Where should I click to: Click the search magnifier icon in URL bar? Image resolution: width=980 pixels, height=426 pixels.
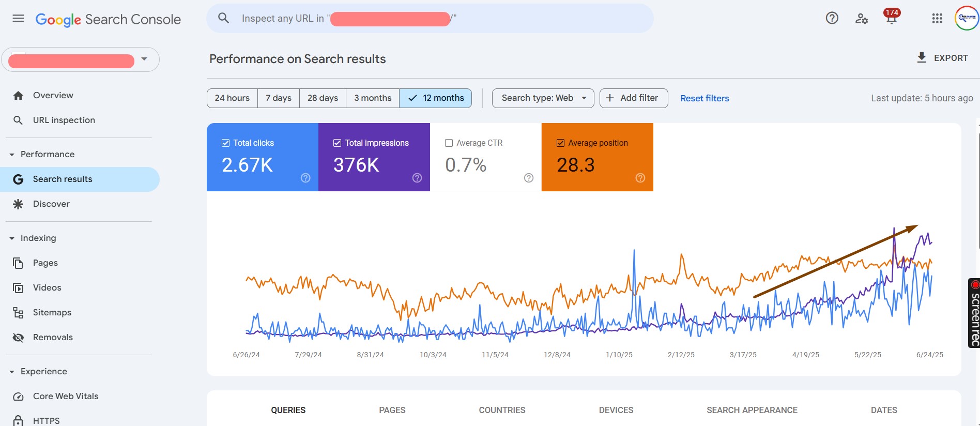(223, 19)
